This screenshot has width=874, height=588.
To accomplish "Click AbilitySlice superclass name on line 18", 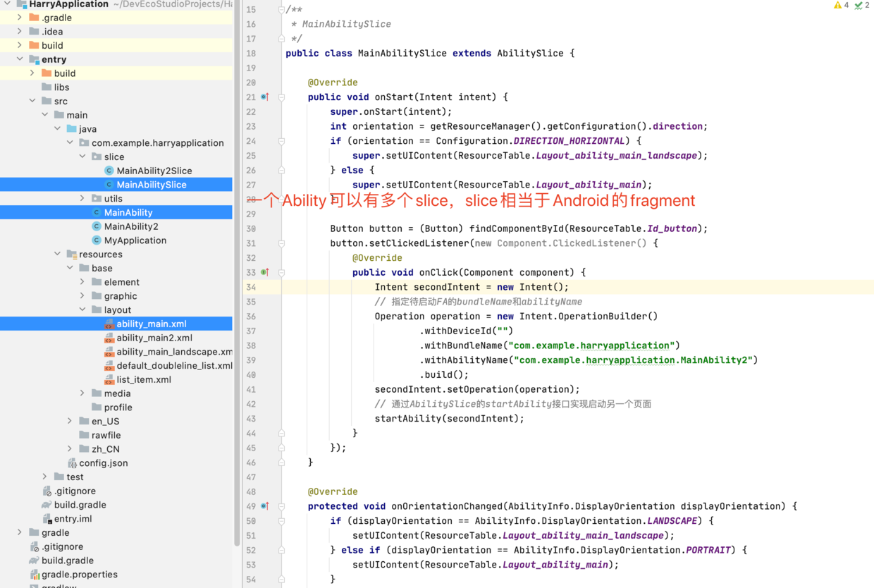I will click(530, 54).
